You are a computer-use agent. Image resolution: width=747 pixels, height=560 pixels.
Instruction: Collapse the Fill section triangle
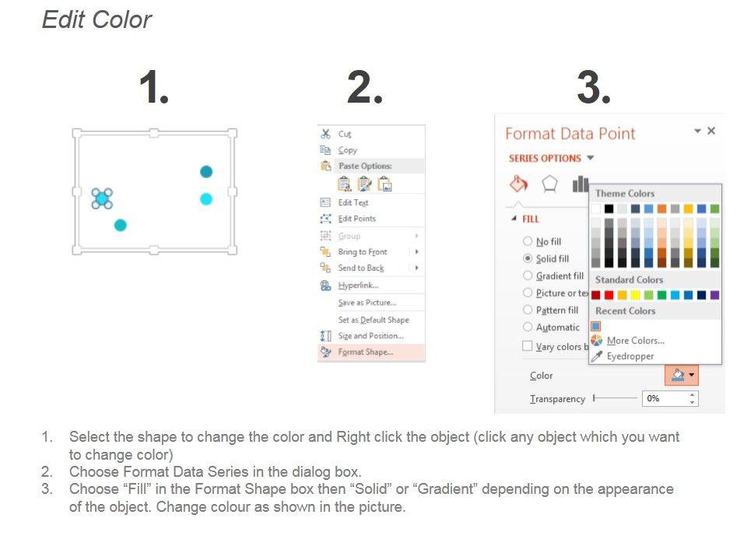click(x=514, y=219)
